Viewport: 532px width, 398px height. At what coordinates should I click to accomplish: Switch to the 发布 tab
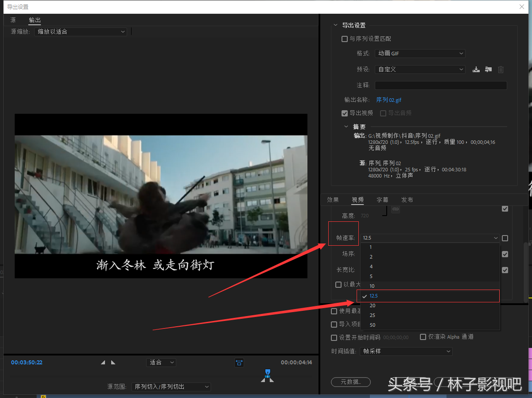(407, 200)
